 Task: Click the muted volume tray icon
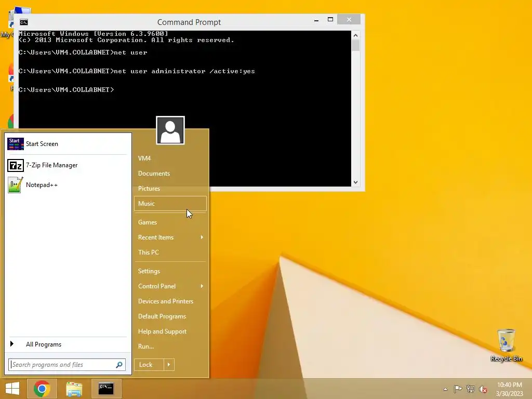[x=483, y=389]
